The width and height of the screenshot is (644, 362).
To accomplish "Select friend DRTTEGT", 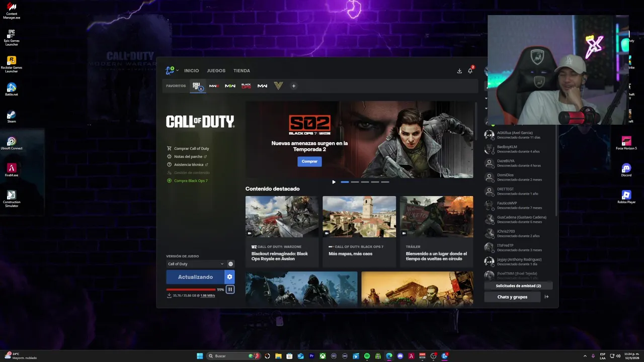I will pos(518,191).
